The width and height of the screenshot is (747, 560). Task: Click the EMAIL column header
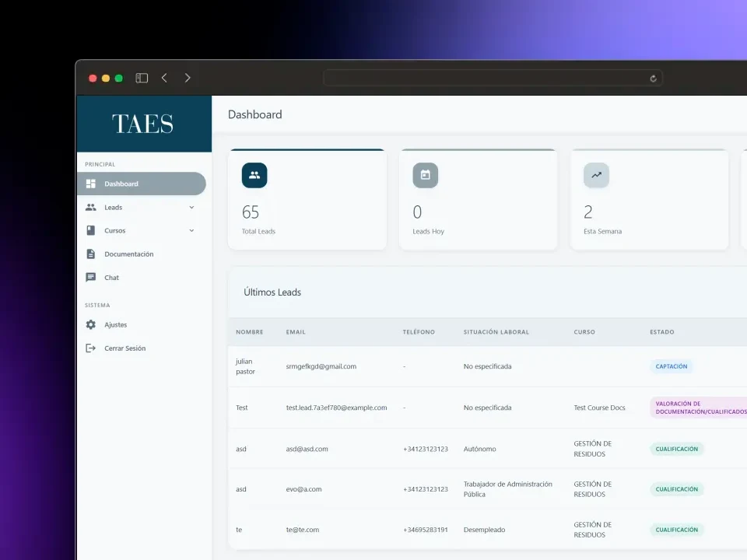[296, 332]
